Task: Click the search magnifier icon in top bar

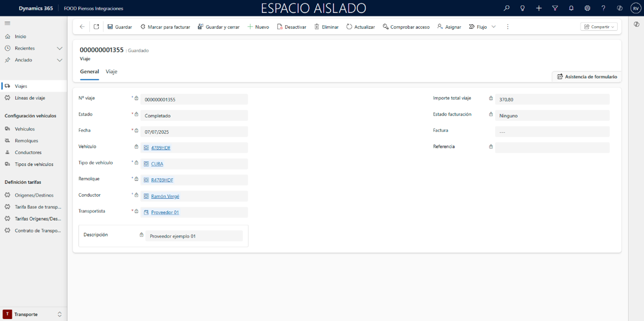Action: [x=506, y=8]
